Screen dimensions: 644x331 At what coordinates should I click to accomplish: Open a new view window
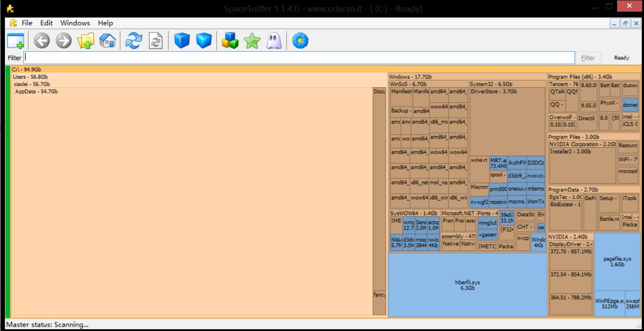pos(16,41)
